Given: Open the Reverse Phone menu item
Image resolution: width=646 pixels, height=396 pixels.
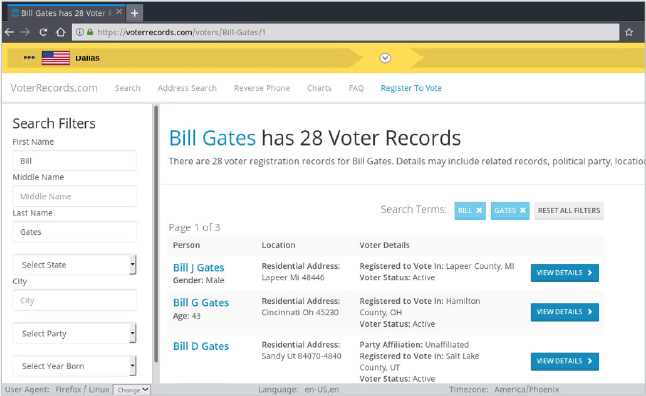Looking at the screenshot, I should [x=262, y=88].
